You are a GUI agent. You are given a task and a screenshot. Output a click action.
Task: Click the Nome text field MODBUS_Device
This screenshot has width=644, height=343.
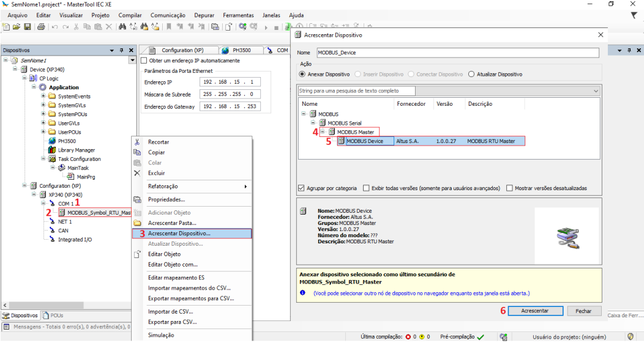click(x=457, y=53)
